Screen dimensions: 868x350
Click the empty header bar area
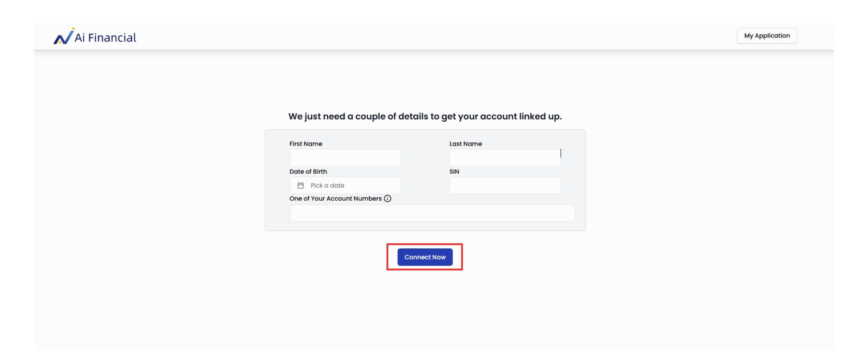(x=429, y=37)
